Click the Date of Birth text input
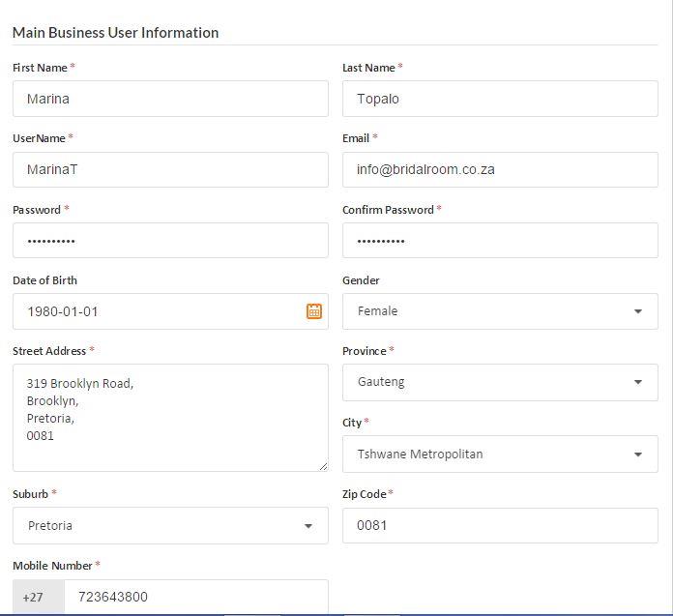The image size is (673, 616). point(155,311)
